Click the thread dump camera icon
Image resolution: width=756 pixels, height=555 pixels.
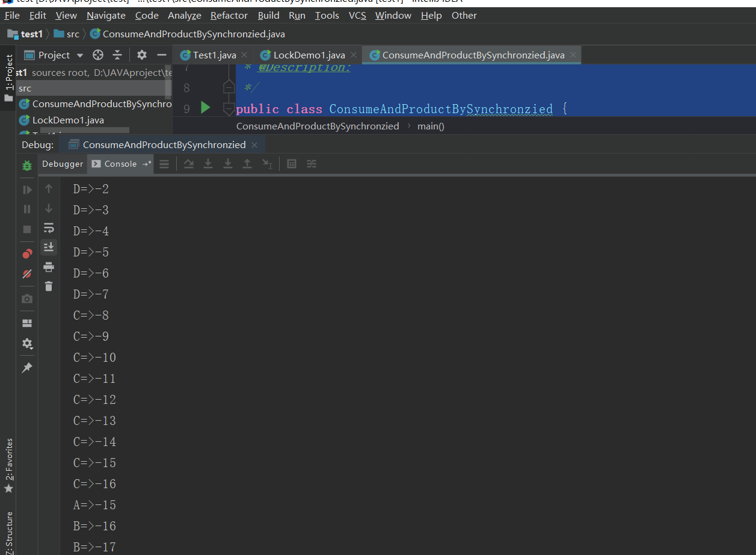point(27,299)
